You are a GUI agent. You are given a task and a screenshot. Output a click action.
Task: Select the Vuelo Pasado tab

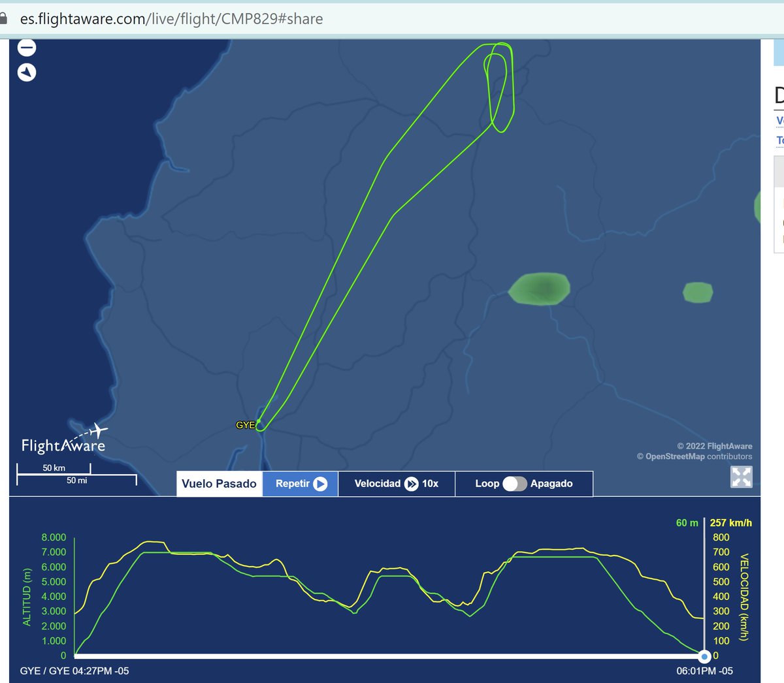tap(220, 484)
